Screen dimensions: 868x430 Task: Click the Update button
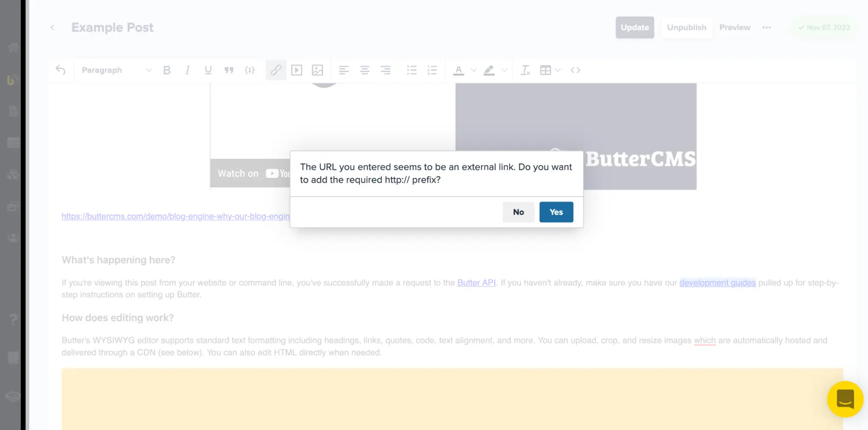pyautogui.click(x=635, y=27)
